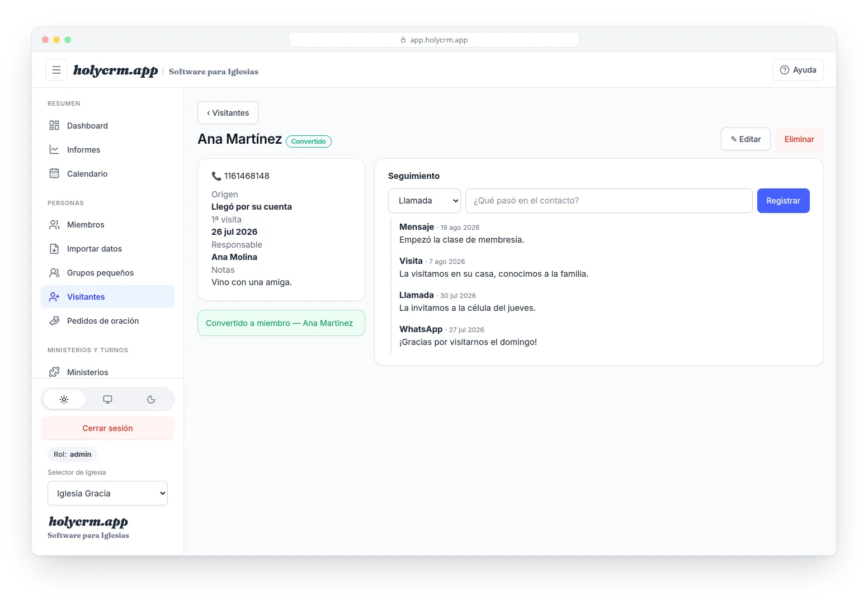Switch to system theme monitor toggle
Viewport: 868px width, 596px height.
click(107, 399)
